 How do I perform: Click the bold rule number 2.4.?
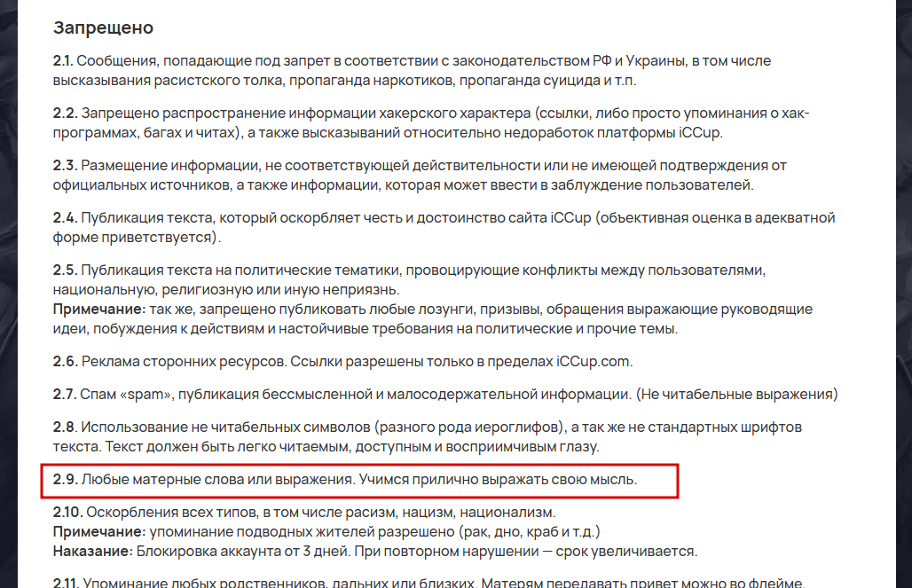pyautogui.click(x=65, y=217)
